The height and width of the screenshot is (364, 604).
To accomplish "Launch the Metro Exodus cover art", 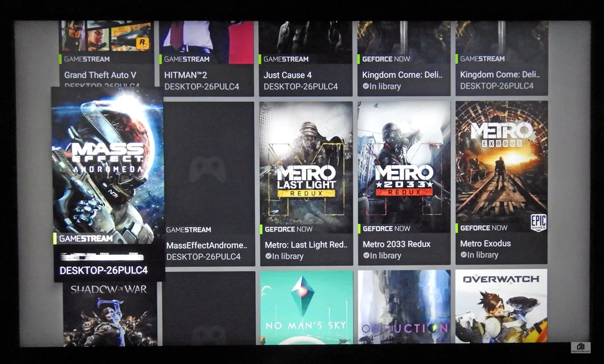I will [x=501, y=167].
